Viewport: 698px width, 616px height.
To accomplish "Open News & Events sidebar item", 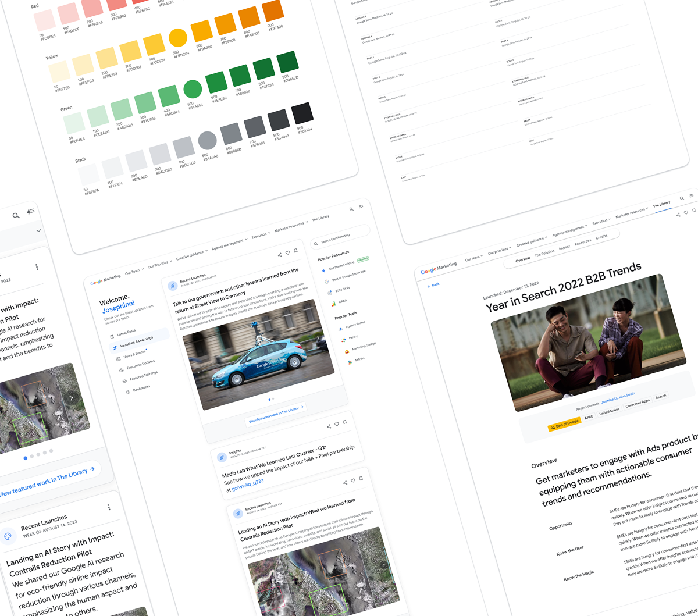I will (x=131, y=355).
